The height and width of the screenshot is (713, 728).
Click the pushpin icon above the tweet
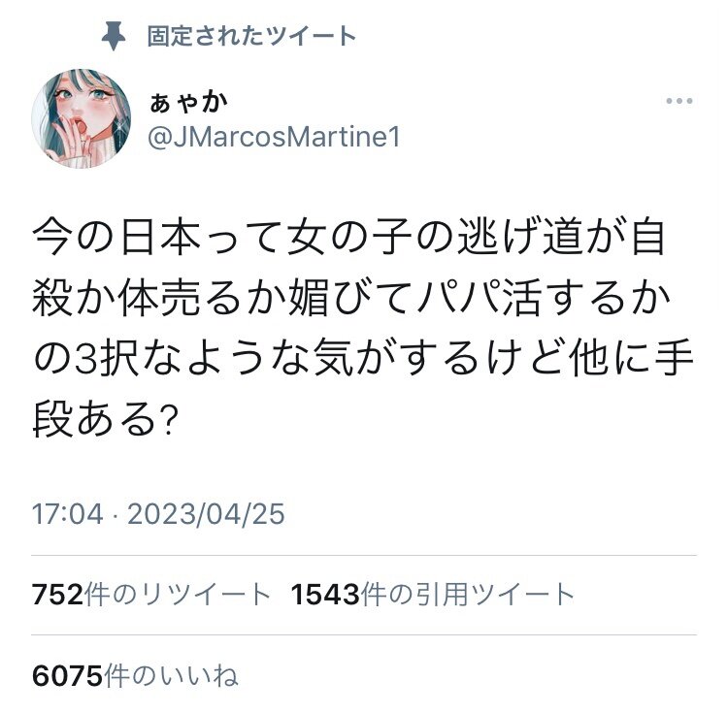point(114,36)
